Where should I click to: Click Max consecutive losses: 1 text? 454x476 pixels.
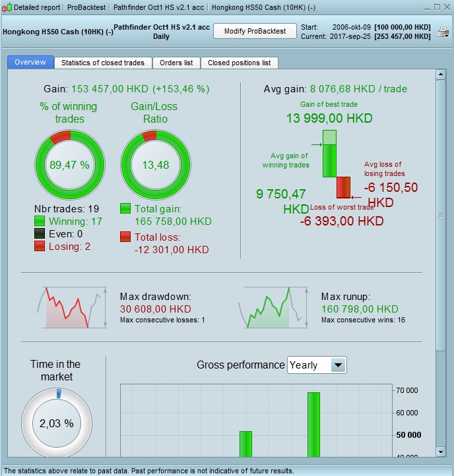click(x=162, y=320)
